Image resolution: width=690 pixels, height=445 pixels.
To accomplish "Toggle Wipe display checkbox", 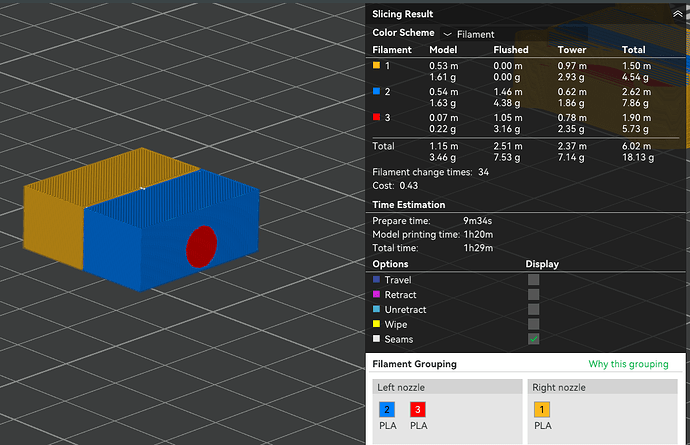I will 533,324.
